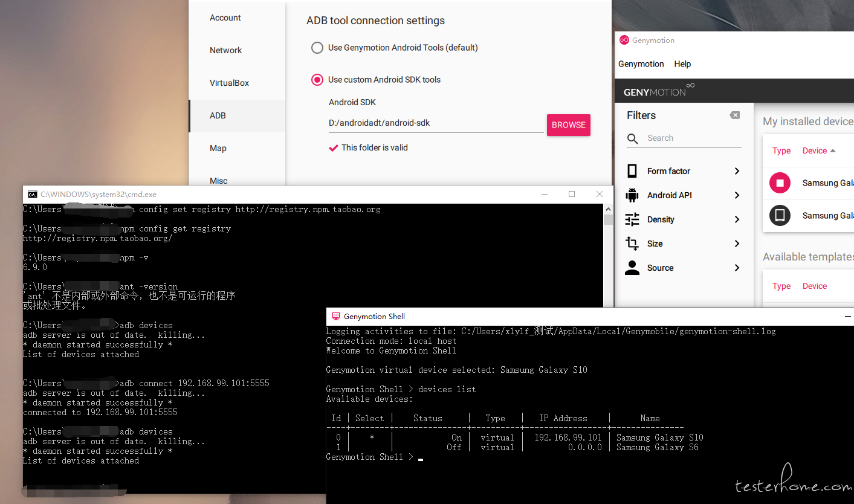The height and width of the screenshot is (504, 854).
Task: Open the ADB settings tab
Action: pyautogui.click(x=237, y=116)
